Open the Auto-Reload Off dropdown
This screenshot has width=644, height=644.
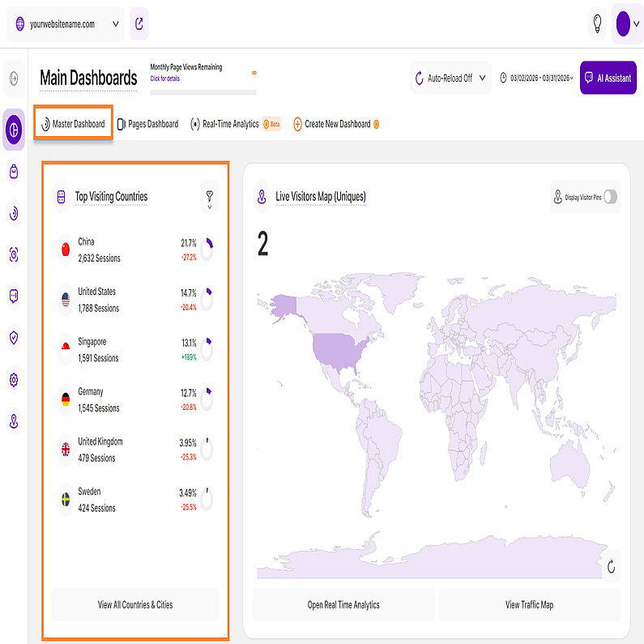450,79
